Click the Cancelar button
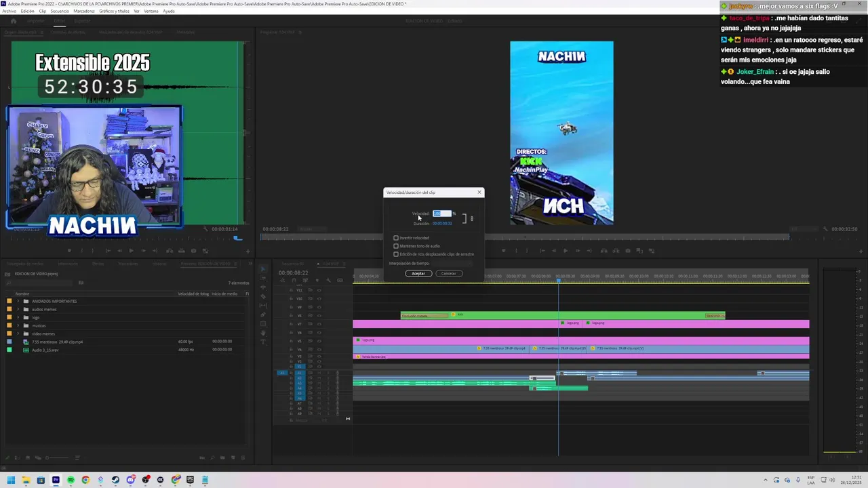The image size is (868, 488). (449, 273)
